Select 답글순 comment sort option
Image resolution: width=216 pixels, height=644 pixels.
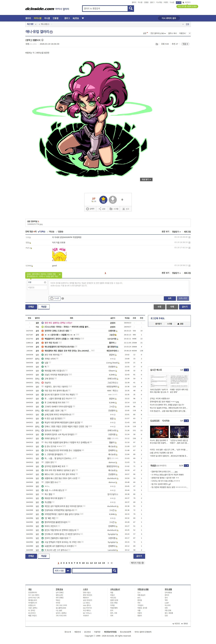60,232
